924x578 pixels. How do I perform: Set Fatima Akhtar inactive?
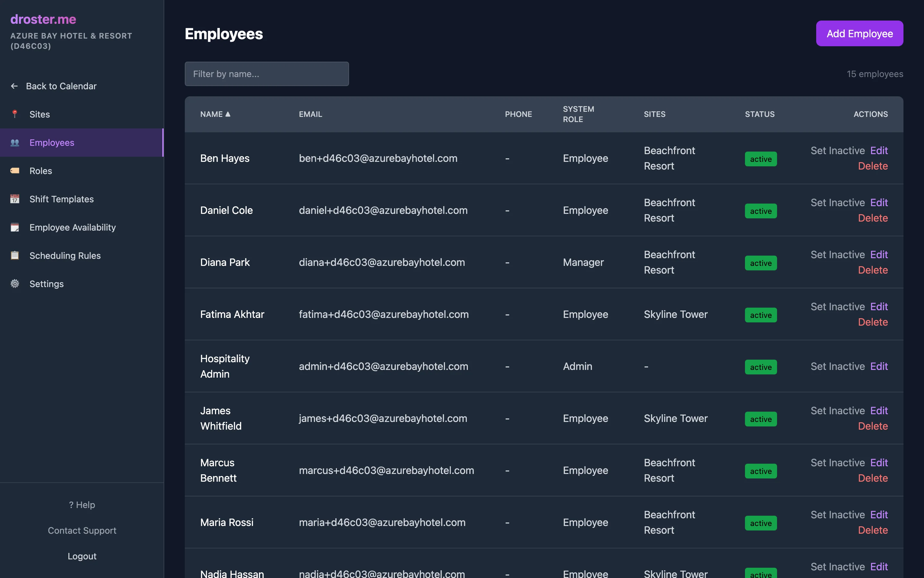tap(837, 307)
